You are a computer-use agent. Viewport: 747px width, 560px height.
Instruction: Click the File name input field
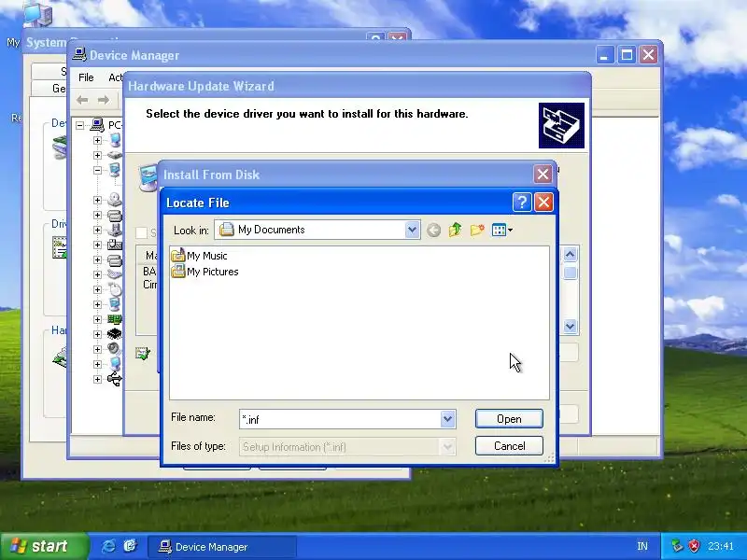coord(340,419)
